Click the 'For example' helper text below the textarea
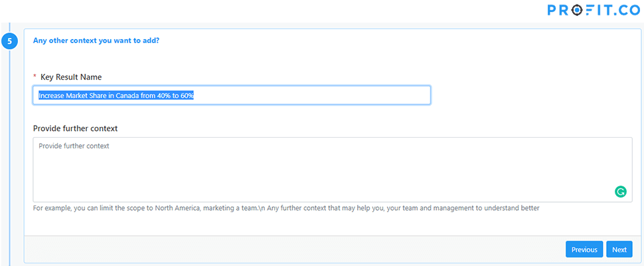 286,208
